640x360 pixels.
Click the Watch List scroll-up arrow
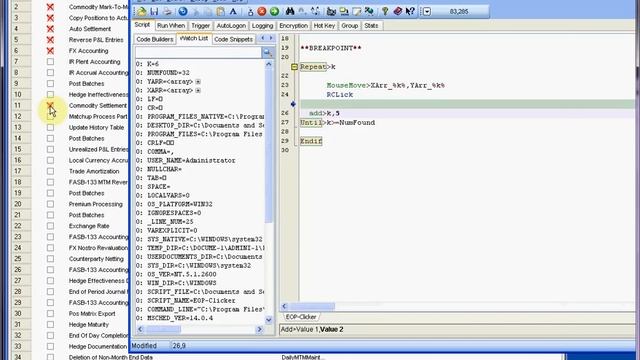[x=269, y=64]
